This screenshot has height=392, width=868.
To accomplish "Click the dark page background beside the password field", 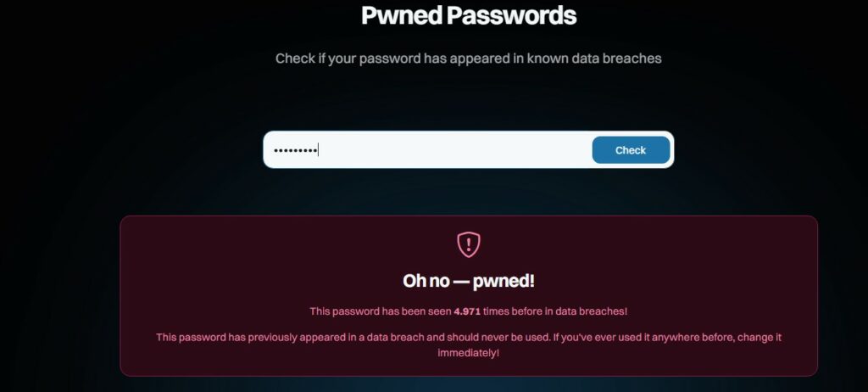I will click(127, 150).
